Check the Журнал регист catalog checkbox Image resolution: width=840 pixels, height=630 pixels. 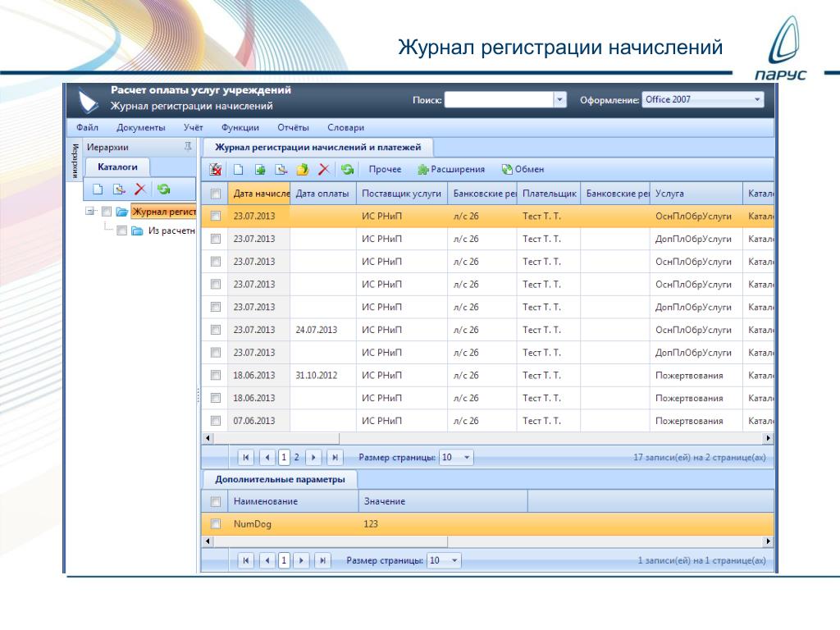[107, 212]
